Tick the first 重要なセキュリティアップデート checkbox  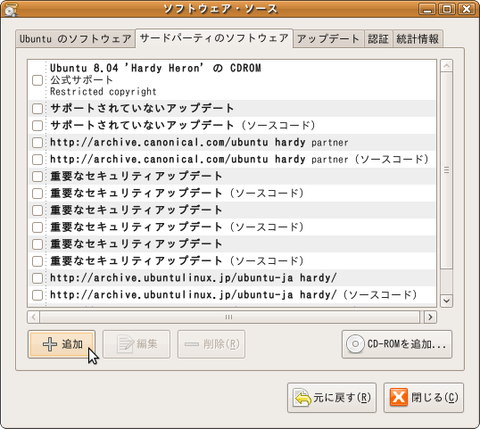click(x=37, y=176)
